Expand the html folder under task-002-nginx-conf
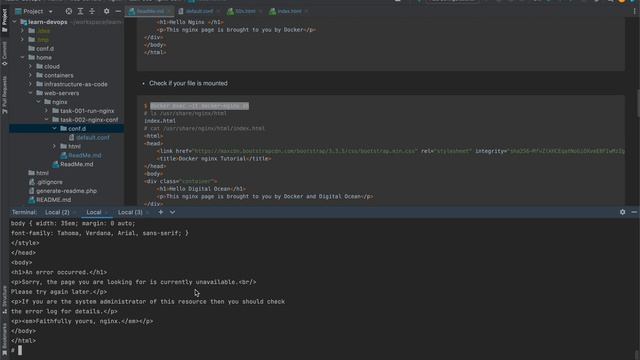The image size is (640, 360). coord(54,147)
